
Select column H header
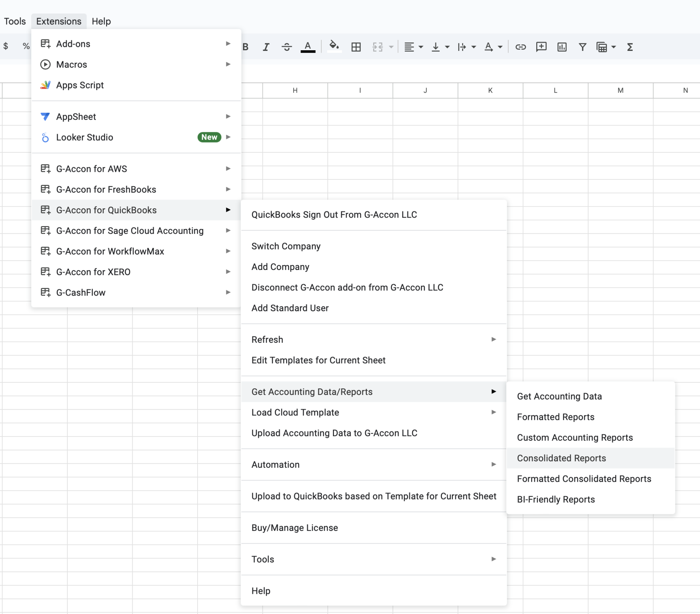(x=295, y=91)
